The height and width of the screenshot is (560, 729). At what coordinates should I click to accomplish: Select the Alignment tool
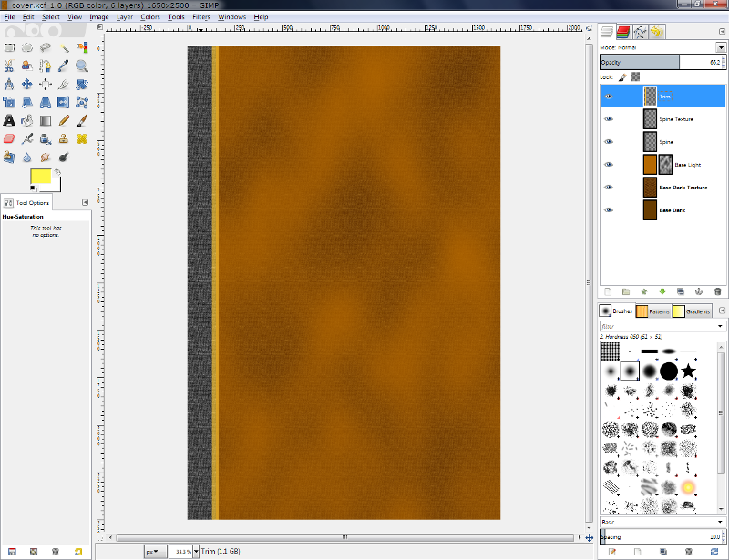[46, 84]
